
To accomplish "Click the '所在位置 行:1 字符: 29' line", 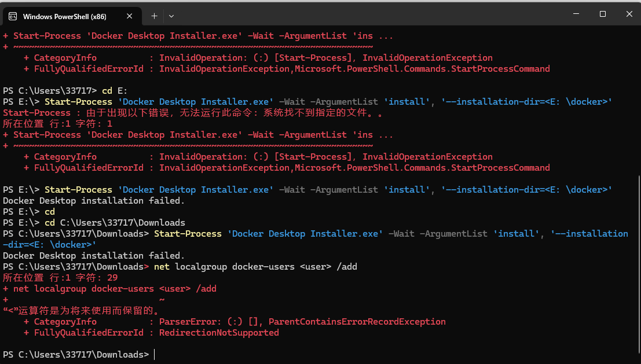I will 60,278.
